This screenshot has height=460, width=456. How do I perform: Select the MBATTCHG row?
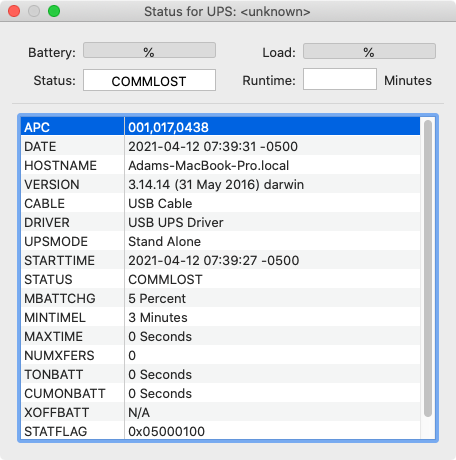pyautogui.click(x=220, y=298)
